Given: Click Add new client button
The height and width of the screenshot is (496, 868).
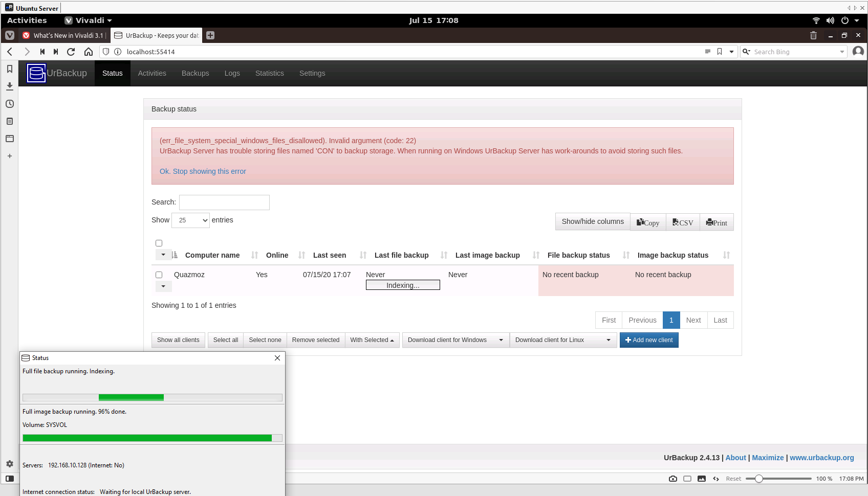Looking at the screenshot, I should (649, 340).
